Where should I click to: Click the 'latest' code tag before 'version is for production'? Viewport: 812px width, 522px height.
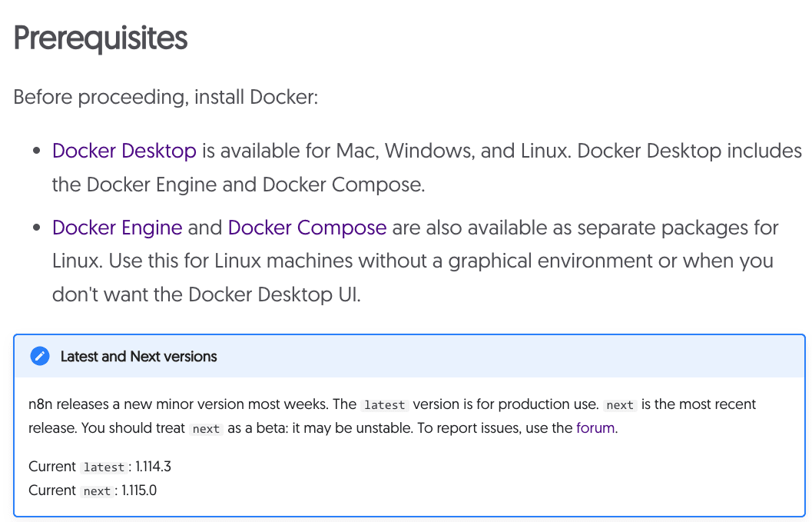[x=384, y=405]
